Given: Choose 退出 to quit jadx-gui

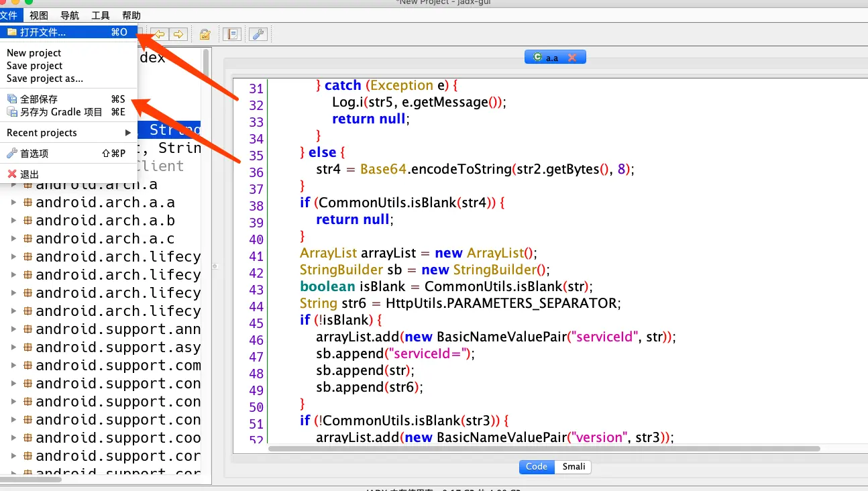Looking at the screenshot, I should [x=68, y=174].
